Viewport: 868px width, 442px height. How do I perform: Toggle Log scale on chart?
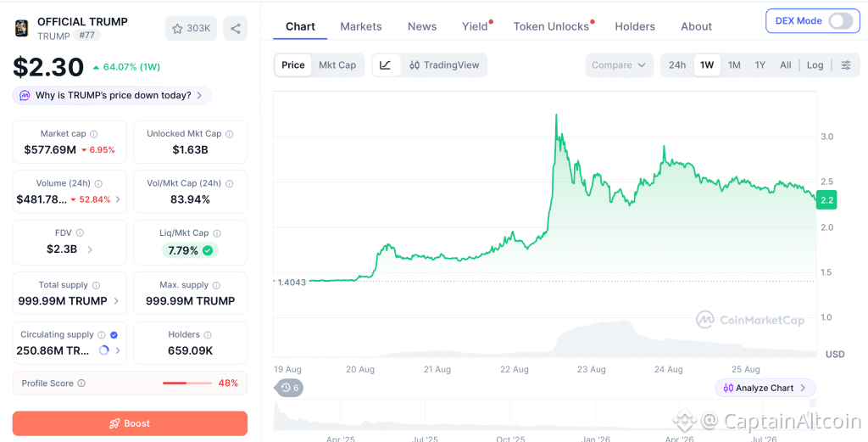tap(815, 64)
